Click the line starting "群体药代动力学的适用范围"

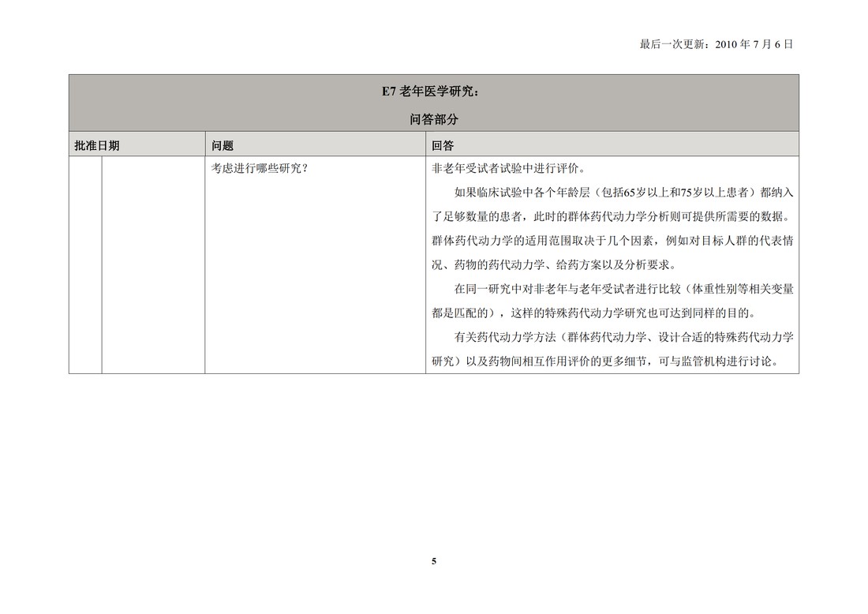(613, 241)
